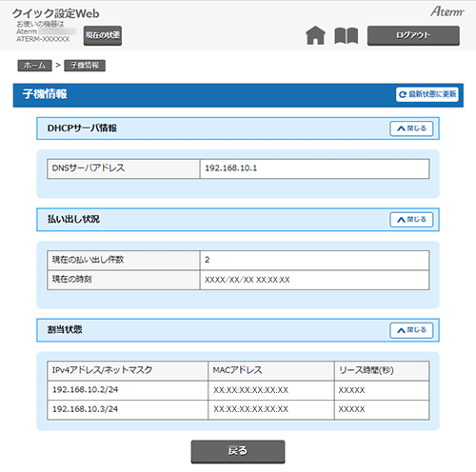Viewport: 476px width, 472px height.
Task: Select the 子機情報 breadcrumb
Action: [85, 66]
